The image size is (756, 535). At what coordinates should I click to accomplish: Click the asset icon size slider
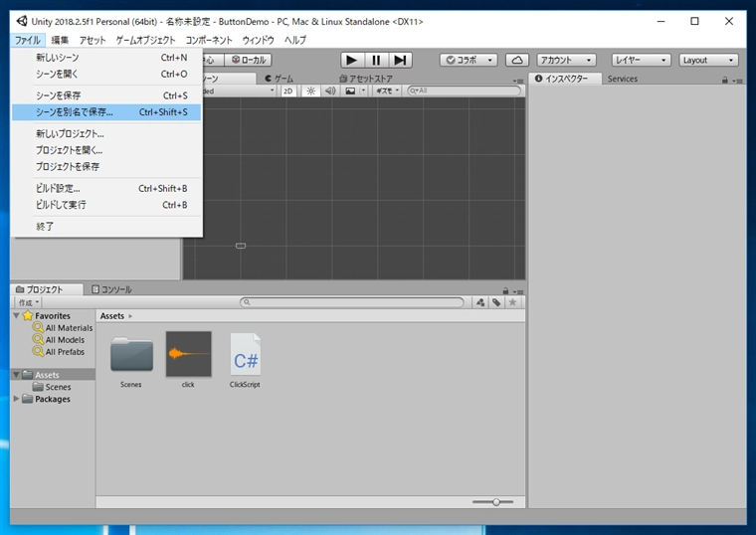492,502
